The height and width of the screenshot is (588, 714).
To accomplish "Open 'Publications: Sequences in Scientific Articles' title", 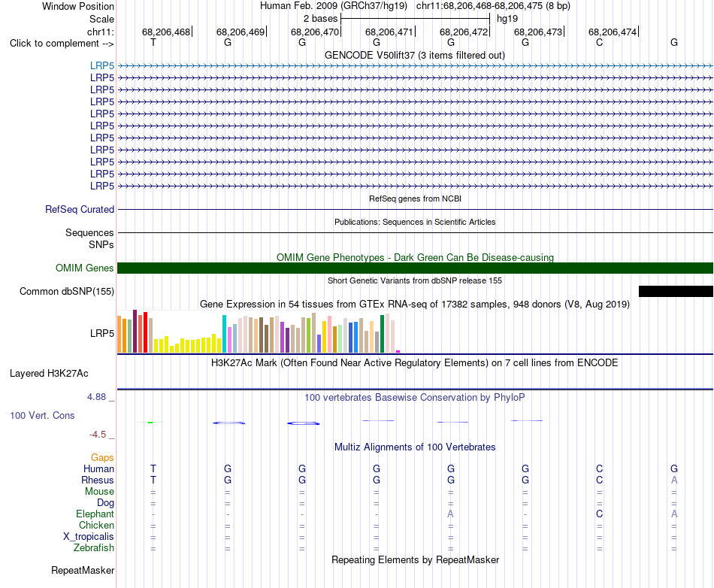I will coord(415,222).
